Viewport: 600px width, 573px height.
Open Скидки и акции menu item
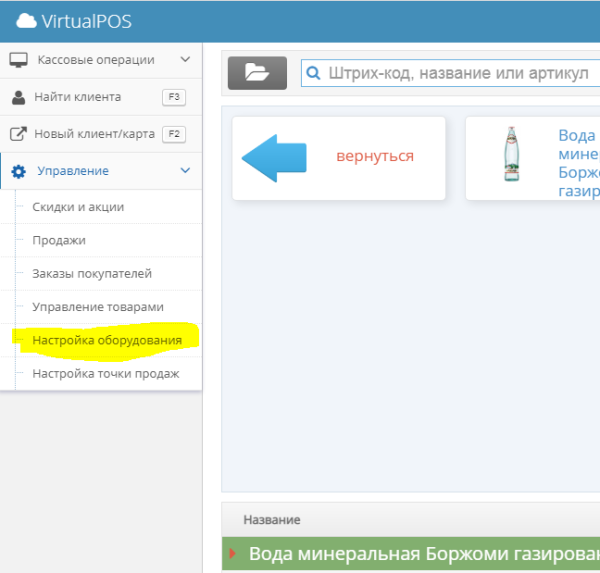coord(78,207)
